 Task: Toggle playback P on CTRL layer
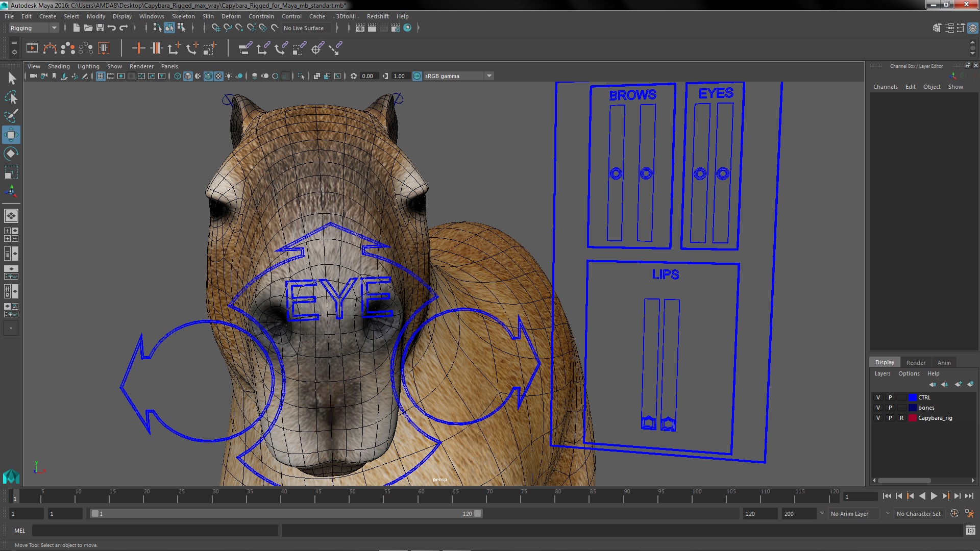[890, 397]
